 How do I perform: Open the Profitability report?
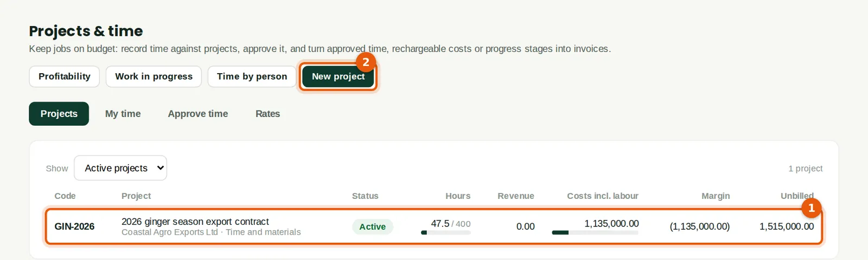65,76
